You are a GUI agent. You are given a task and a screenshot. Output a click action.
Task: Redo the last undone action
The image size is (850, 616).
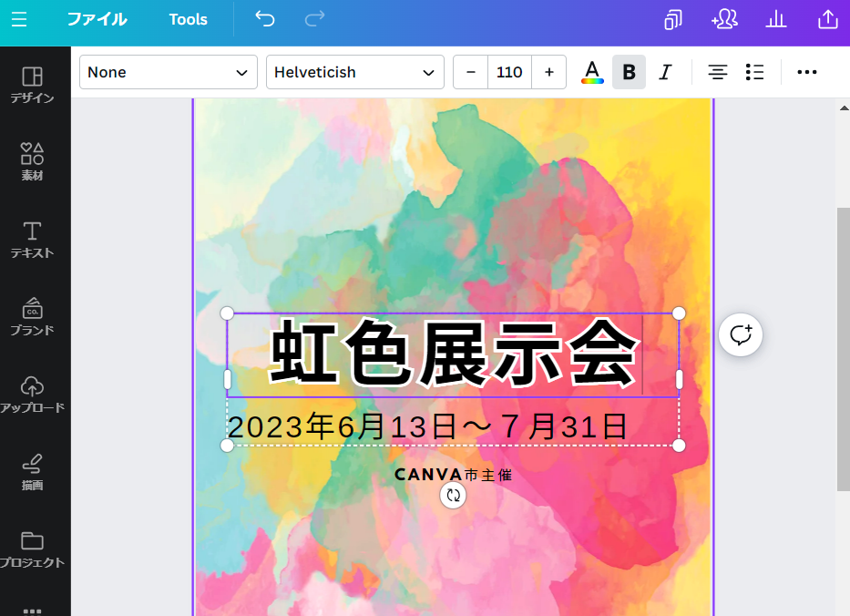(x=314, y=19)
